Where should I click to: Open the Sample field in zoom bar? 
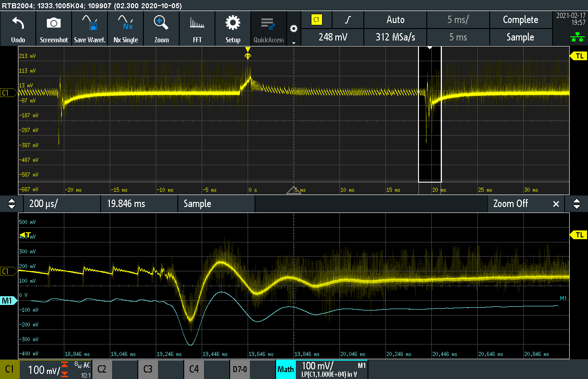tap(216, 204)
